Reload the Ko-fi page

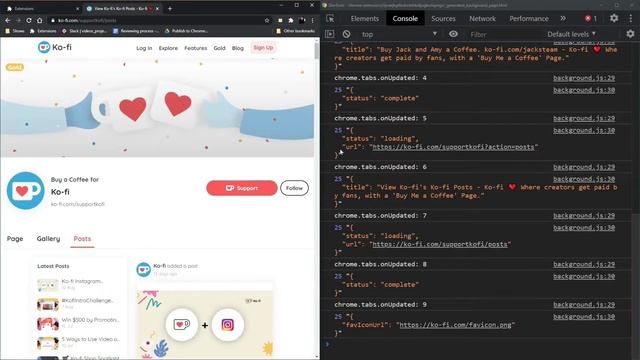click(x=29, y=20)
